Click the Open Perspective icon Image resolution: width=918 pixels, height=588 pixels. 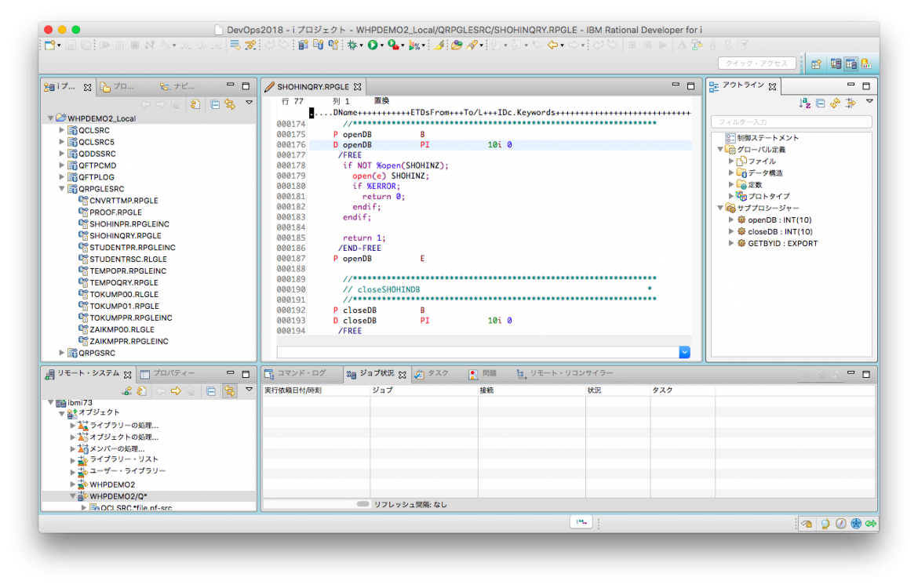click(816, 64)
